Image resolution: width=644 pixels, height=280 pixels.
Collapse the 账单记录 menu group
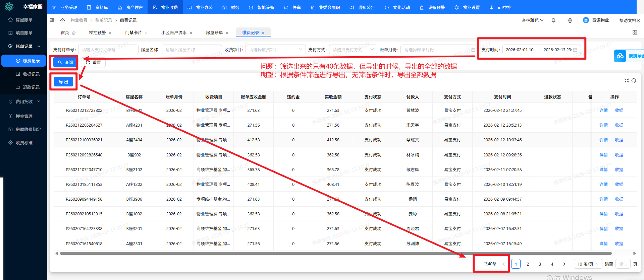23,46
